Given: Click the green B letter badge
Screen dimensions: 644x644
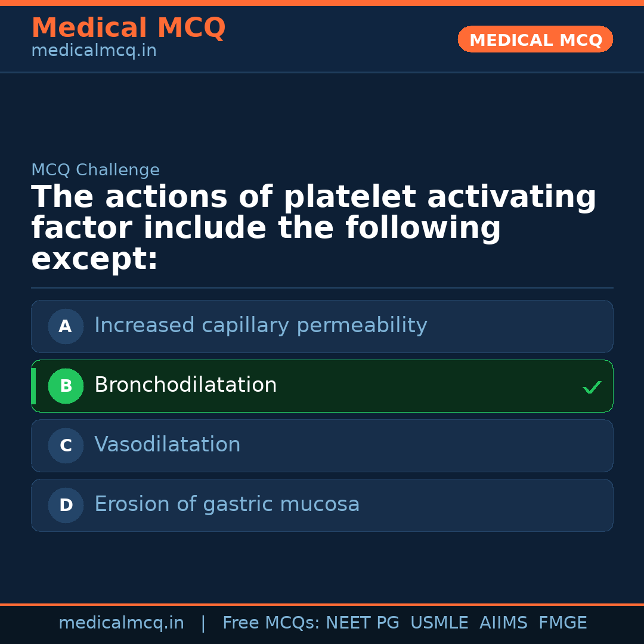Looking at the screenshot, I should (66, 386).
